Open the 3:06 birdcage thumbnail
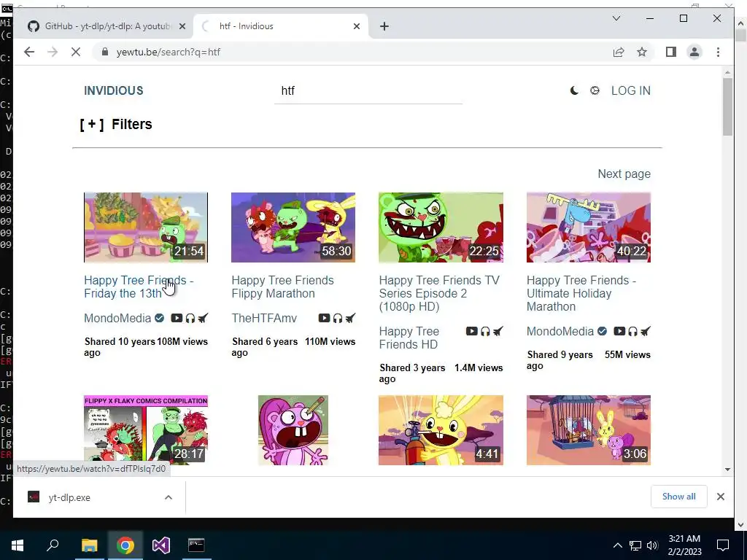 (589, 430)
